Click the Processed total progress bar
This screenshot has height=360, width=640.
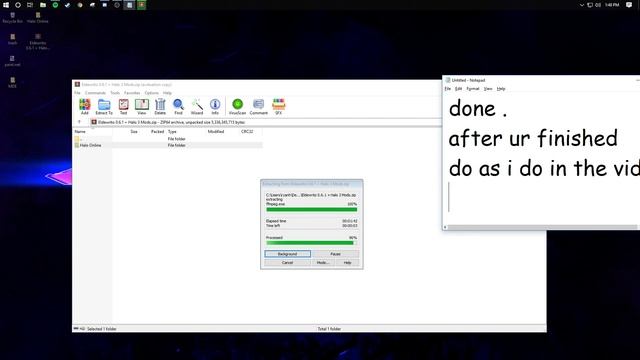click(311, 243)
